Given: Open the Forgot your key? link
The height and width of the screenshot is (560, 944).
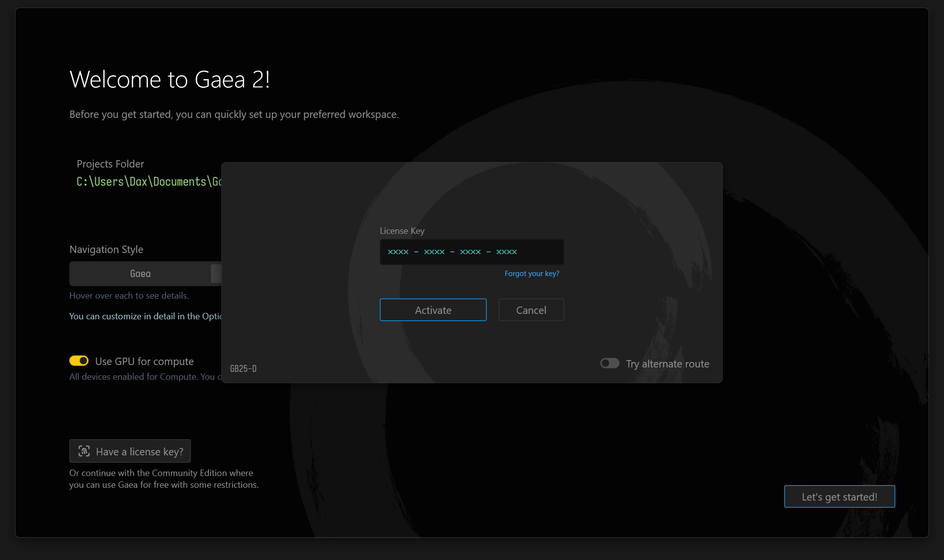Looking at the screenshot, I should (x=531, y=274).
